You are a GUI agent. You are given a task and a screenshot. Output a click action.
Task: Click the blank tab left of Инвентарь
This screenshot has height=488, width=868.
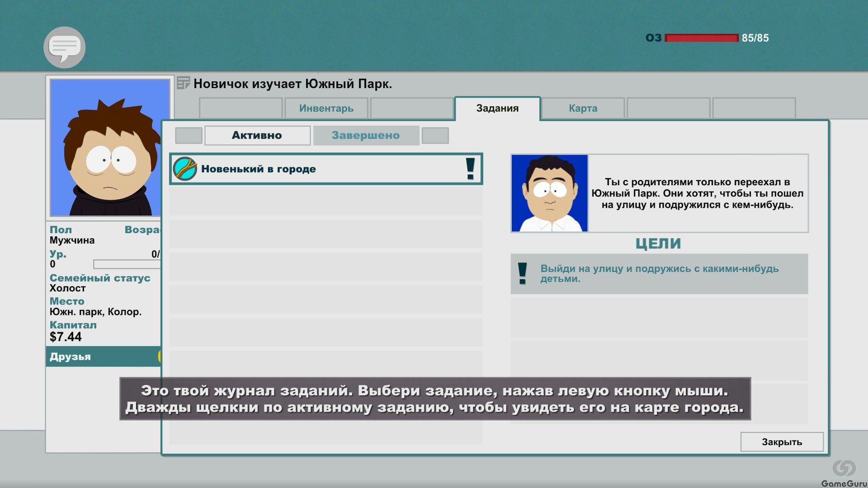click(241, 108)
